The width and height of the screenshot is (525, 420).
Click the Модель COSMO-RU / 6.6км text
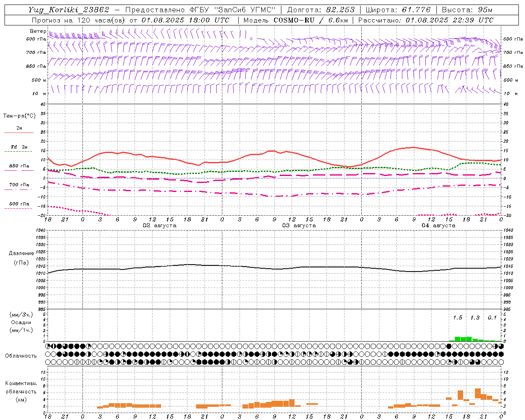click(x=296, y=20)
